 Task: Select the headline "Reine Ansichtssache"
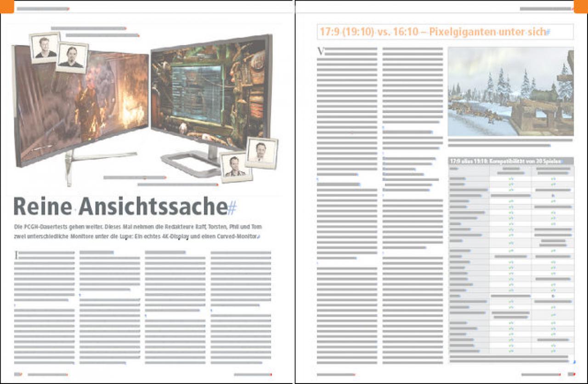point(121,207)
